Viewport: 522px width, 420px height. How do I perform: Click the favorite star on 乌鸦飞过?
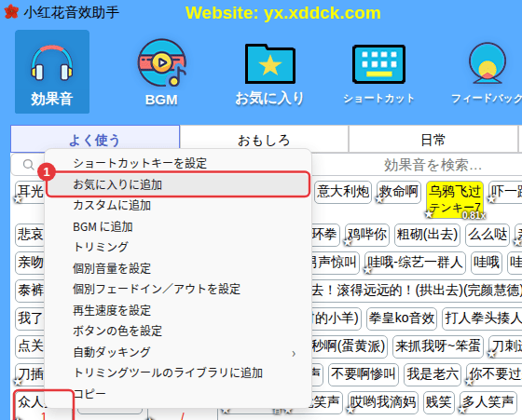point(429,214)
